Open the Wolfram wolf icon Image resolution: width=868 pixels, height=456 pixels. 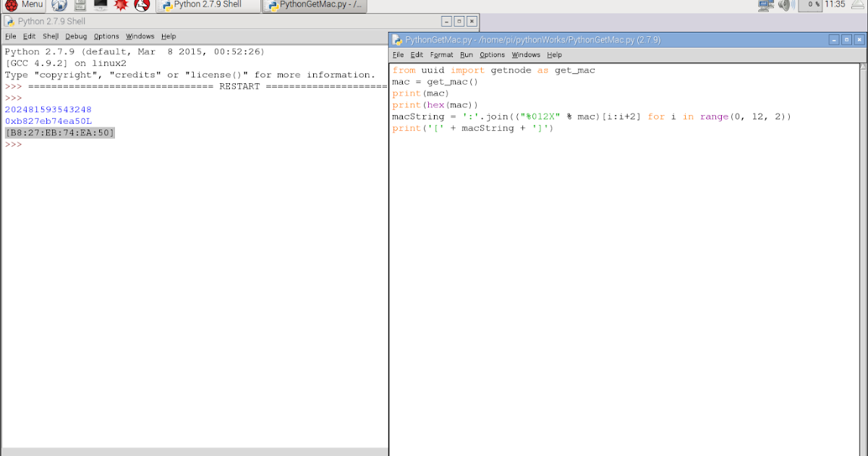pyautogui.click(x=142, y=6)
